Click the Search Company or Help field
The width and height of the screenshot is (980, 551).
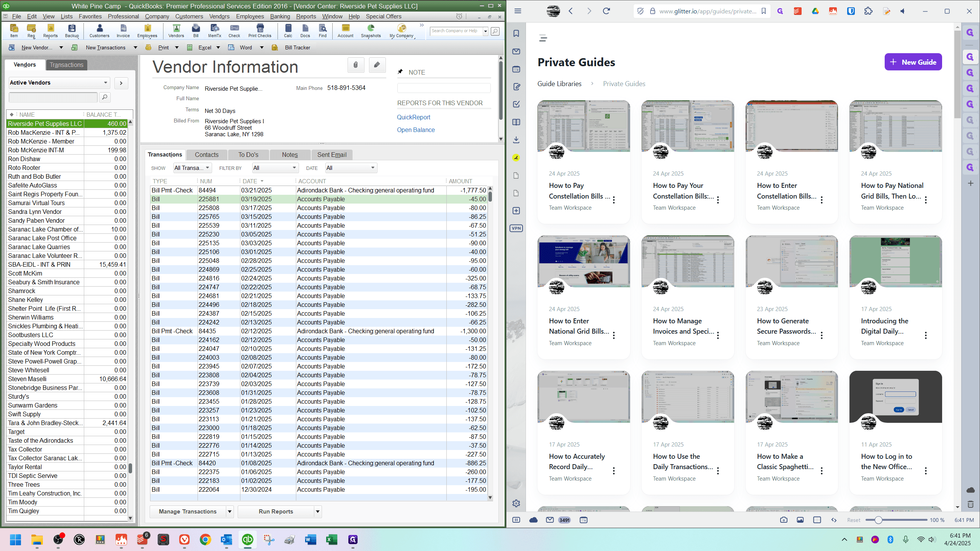456,31
